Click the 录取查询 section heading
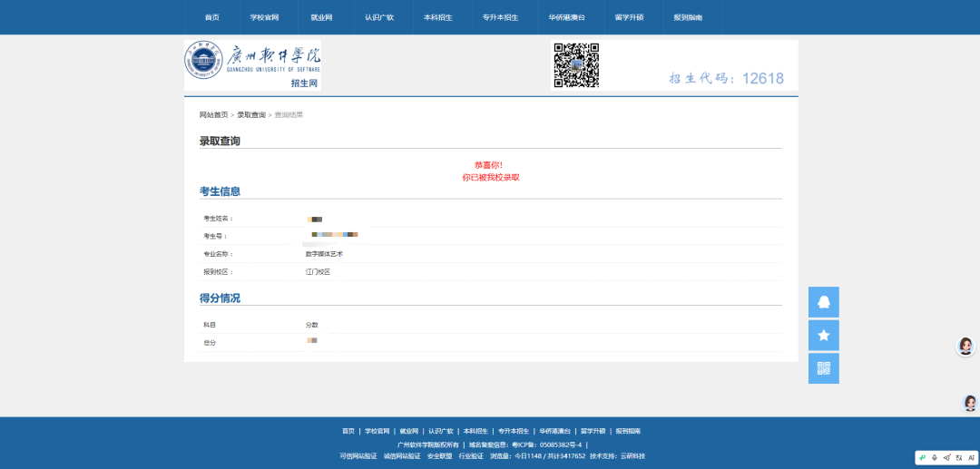 pyautogui.click(x=220, y=142)
